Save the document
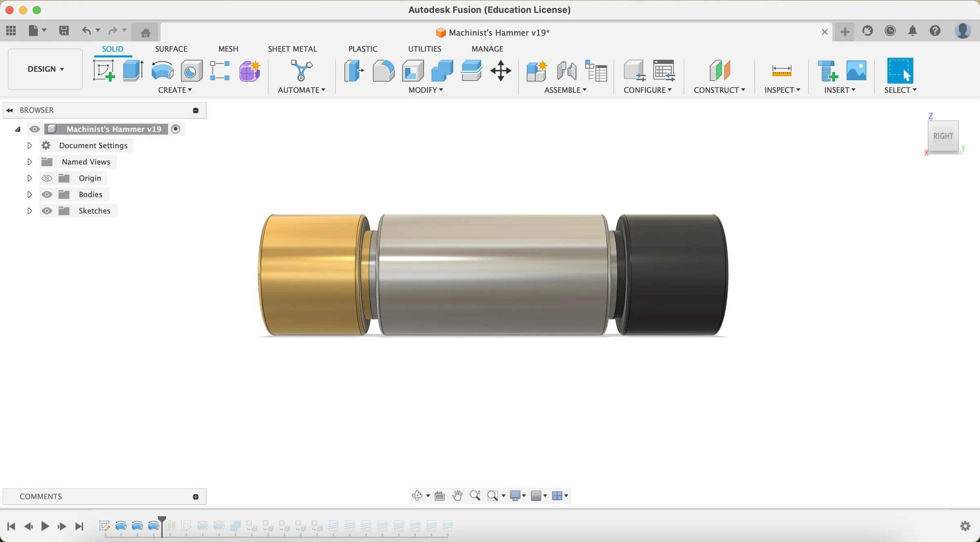Image resolution: width=980 pixels, height=542 pixels. coord(64,31)
